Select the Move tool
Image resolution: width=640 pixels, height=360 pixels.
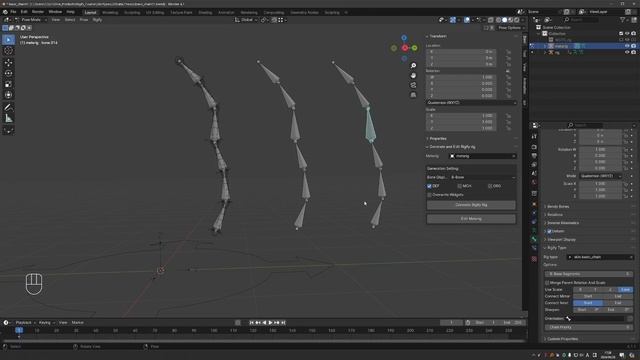[x=9, y=63]
